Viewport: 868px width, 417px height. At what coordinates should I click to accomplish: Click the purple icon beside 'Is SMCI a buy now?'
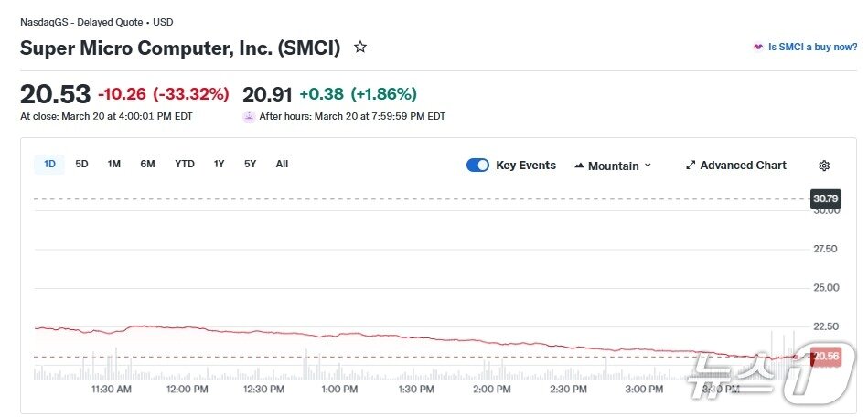coord(758,47)
